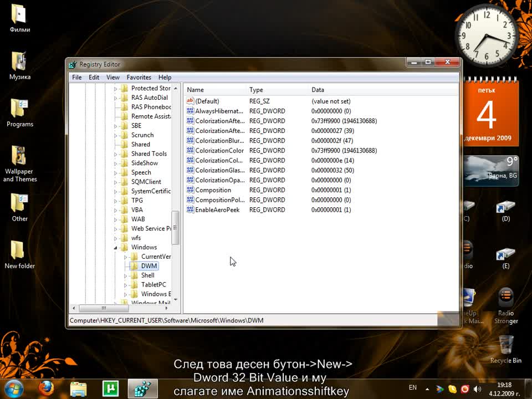Select the Scrunch key
The width and height of the screenshot is (532, 399).
click(x=142, y=135)
